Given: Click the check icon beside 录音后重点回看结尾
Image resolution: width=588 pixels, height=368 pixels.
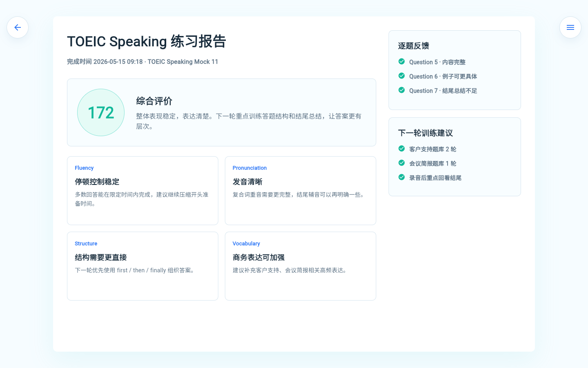Looking at the screenshot, I should click(x=401, y=177).
